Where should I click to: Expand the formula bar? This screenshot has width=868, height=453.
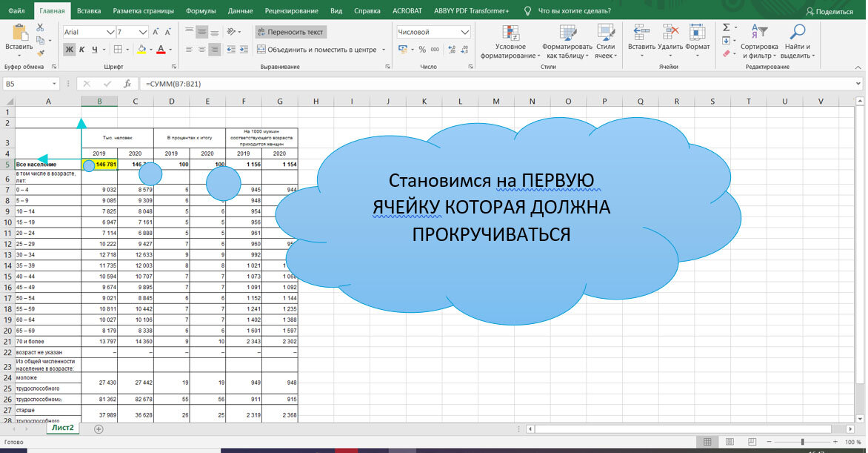(x=858, y=84)
